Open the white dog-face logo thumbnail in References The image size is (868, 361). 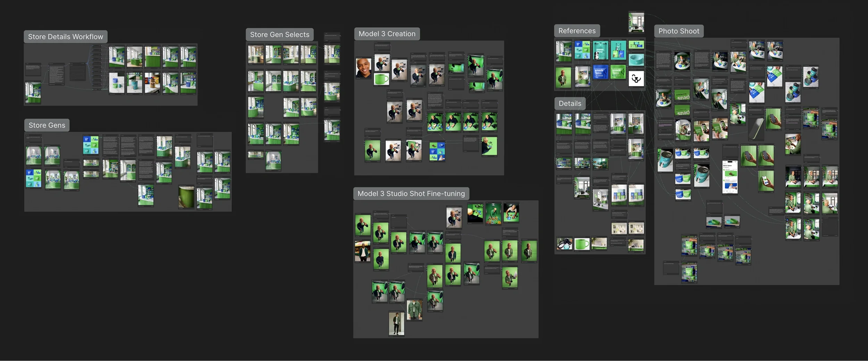(636, 79)
